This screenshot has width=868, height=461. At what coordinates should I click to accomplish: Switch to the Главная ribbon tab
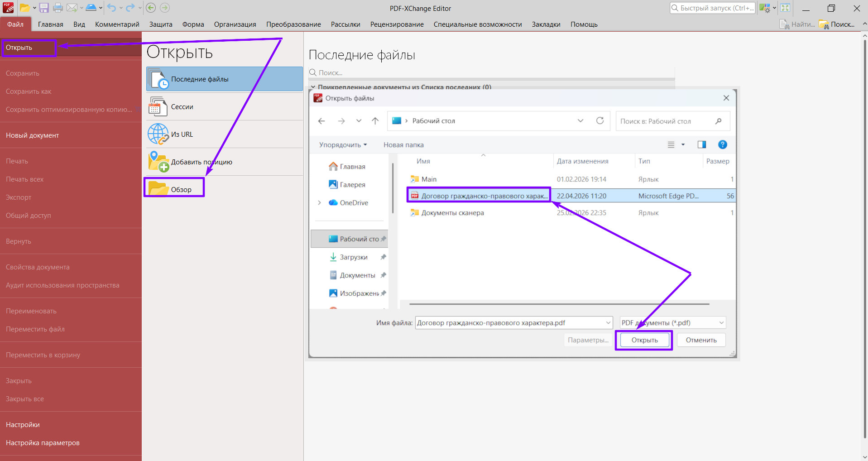51,24
